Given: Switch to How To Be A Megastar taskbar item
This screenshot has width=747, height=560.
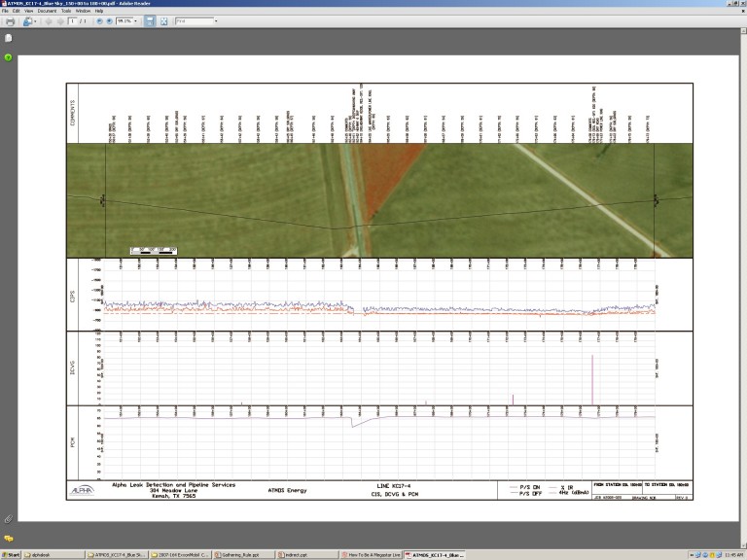Looking at the screenshot, I should (371, 555).
